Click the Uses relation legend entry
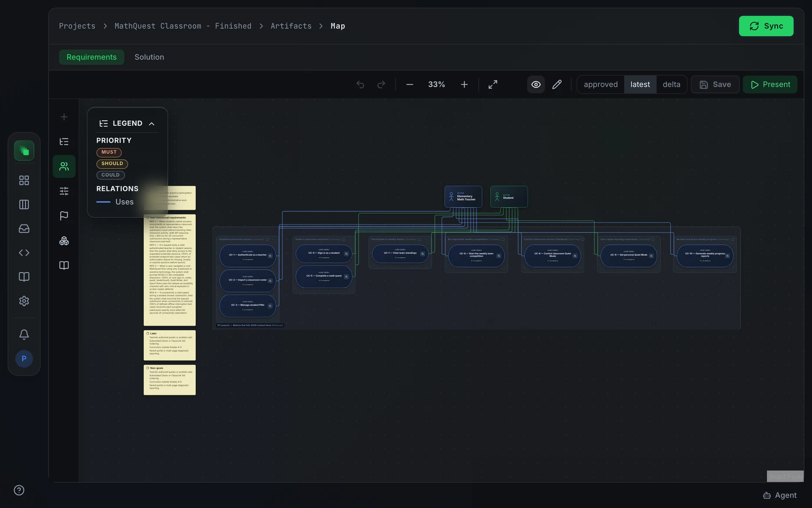812x508 pixels. tap(115, 202)
